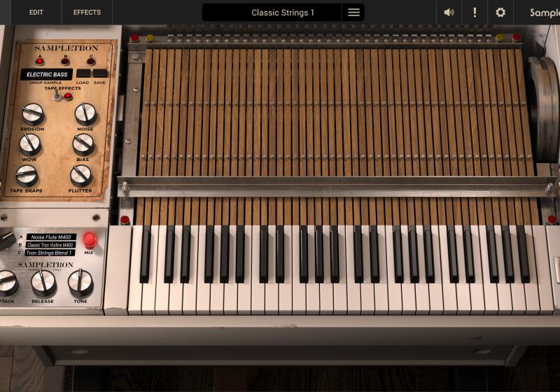Screen dimensions: 560x392
Task: Open the Tron Strings Blend 1 selector
Action: (50, 253)
